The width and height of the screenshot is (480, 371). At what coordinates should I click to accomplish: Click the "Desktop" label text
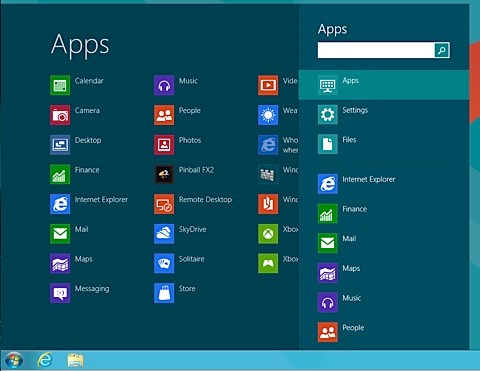coord(88,140)
